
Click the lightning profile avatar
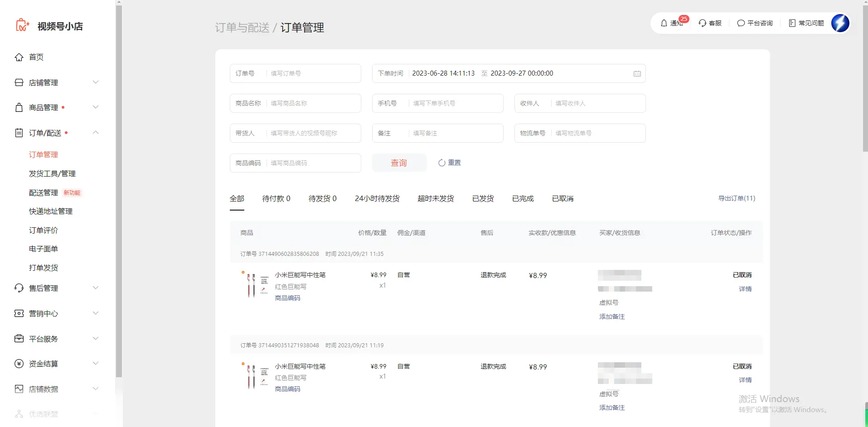click(840, 23)
